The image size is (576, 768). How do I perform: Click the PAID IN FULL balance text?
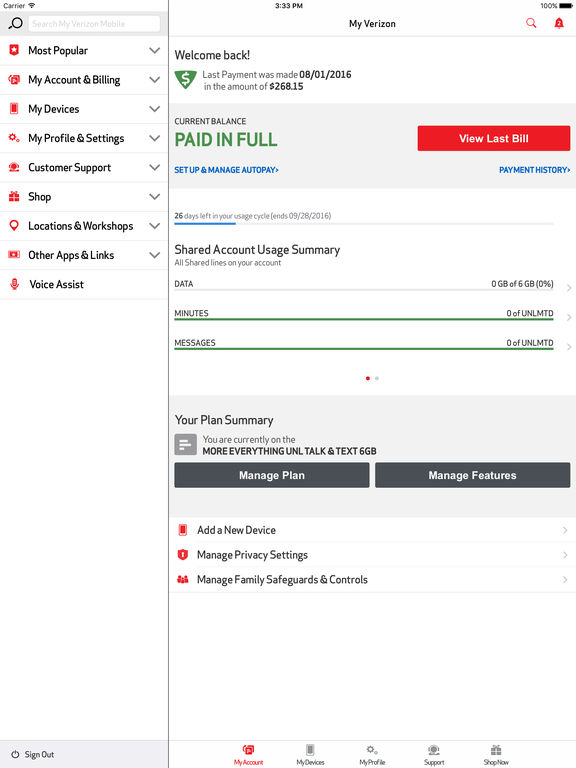tap(226, 140)
